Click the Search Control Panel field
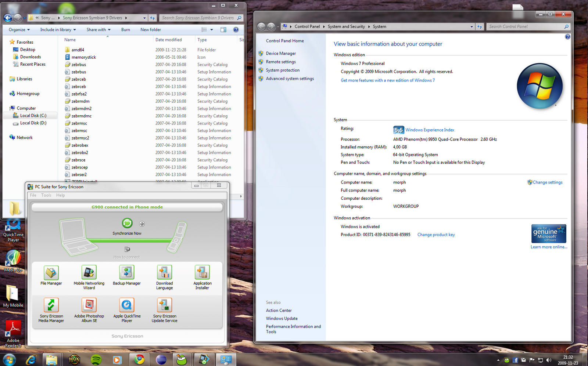The image size is (588, 366). tap(528, 26)
